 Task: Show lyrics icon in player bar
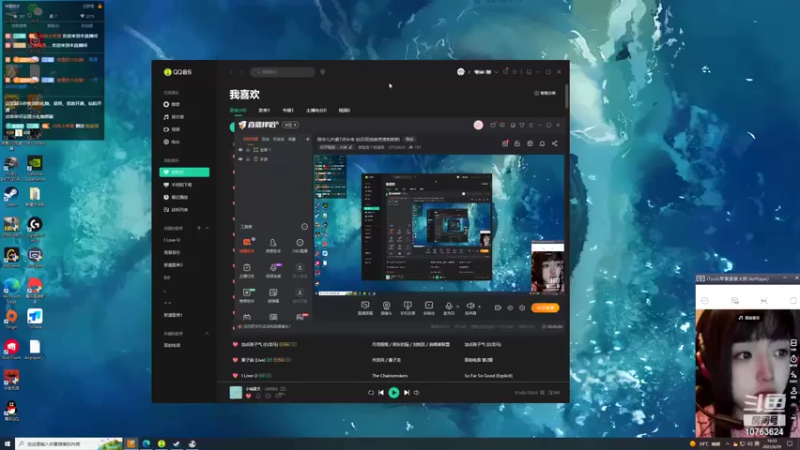542,392
